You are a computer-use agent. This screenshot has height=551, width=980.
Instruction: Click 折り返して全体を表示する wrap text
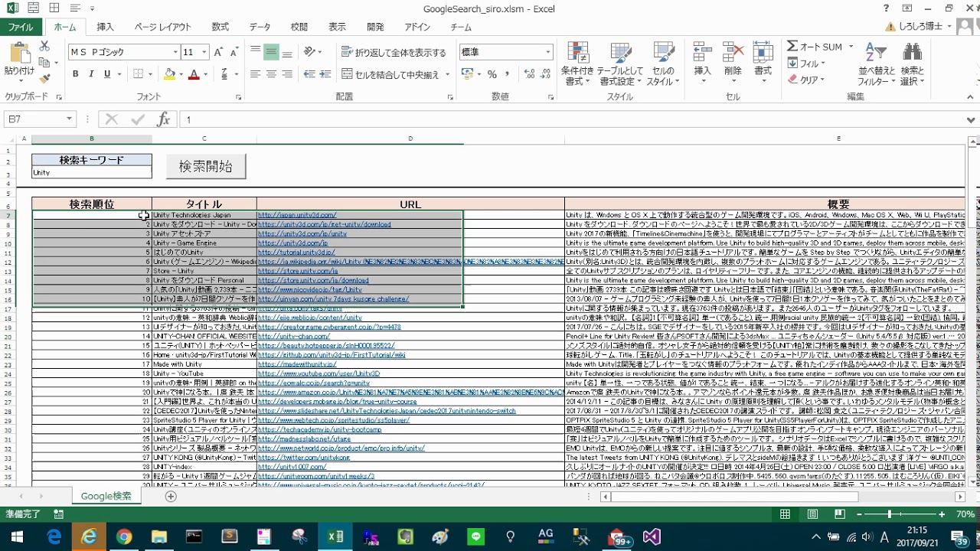[x=394, y=52]
